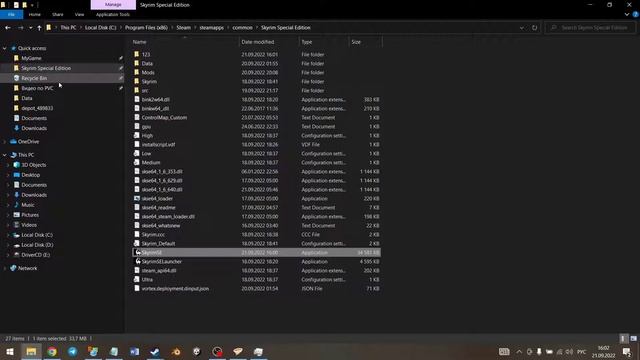This screenshot has width=640, height=360.
Task: Focus the Search Skyrim Special Edition box
Action: (590, 28)
